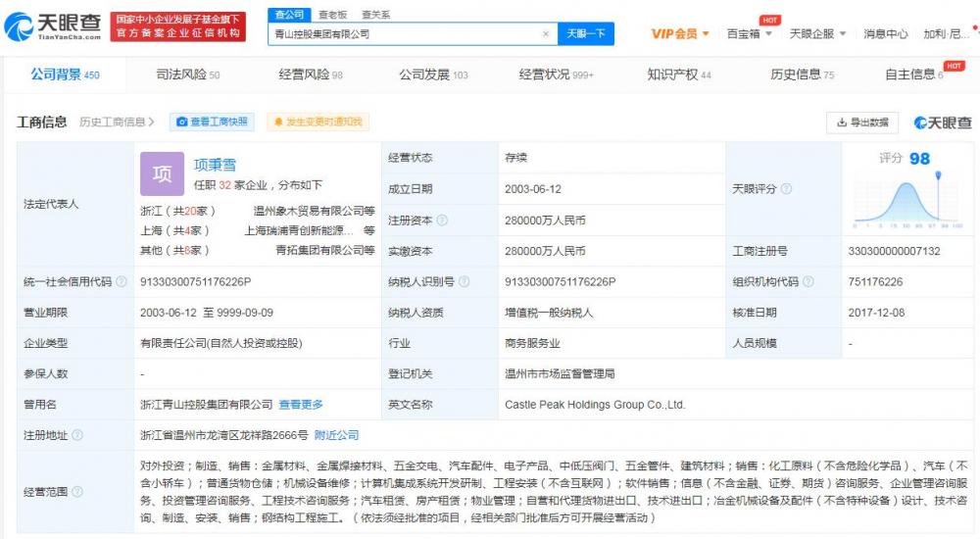Switch to the 历史信息 tab
Screen dimensions: 980x539
802,75
